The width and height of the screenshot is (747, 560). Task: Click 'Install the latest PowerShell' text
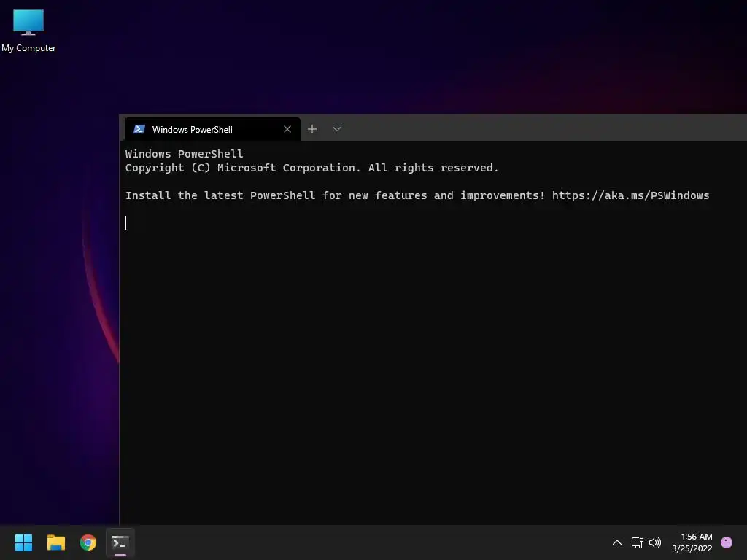[x=220, y=195]
